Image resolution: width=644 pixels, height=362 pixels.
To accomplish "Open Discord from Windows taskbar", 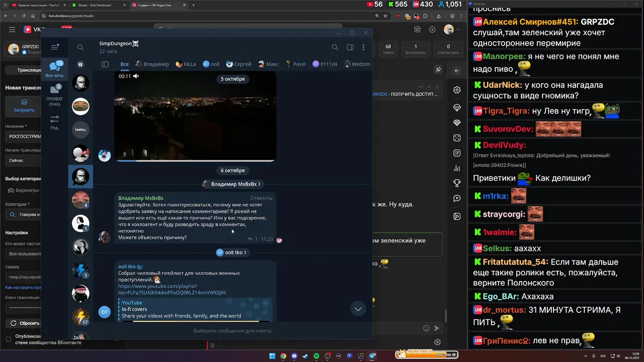I will click(x=294, y=356).
